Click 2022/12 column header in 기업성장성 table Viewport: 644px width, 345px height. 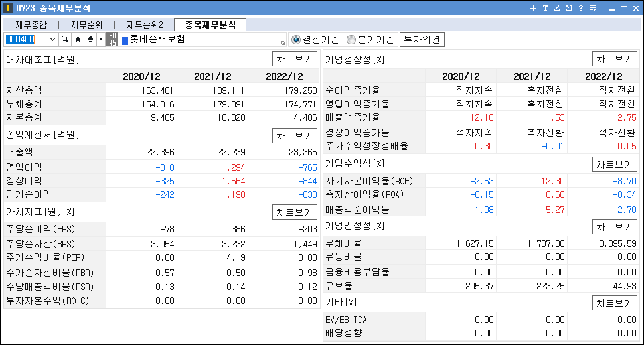click(x=604, y=76)
